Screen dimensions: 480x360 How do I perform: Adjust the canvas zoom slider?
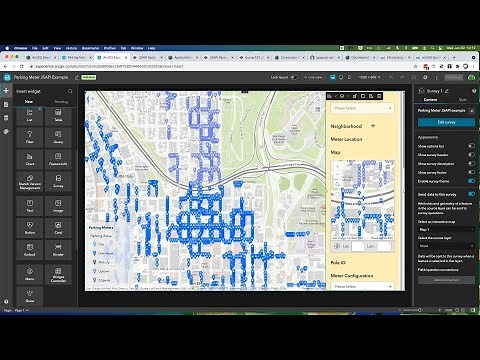pos(419,310)
